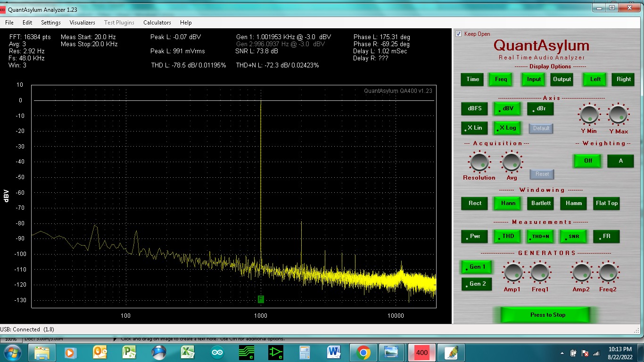Toggle the Input display button
The height and width of the screenshot is (362, 644).
[534, 79]
